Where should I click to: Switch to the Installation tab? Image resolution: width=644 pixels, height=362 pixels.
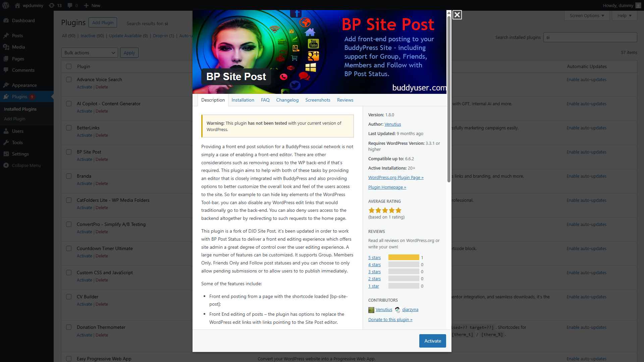point(243,100)
